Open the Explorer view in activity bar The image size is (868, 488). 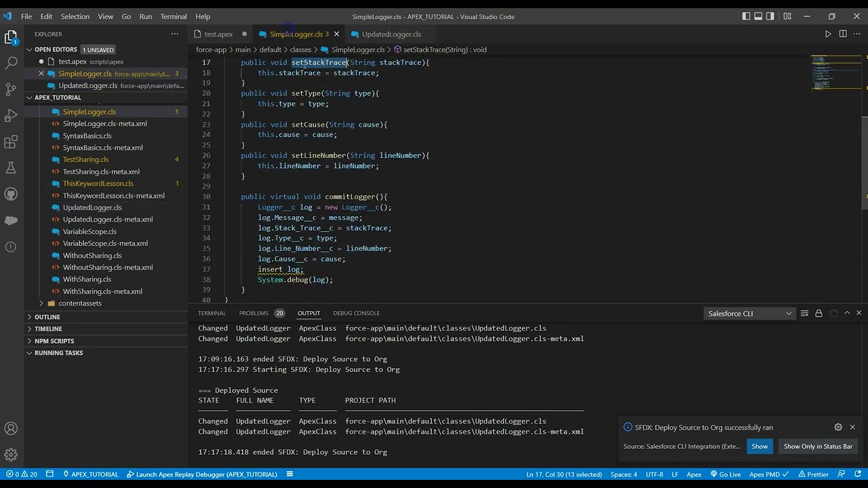pos(11,37)
